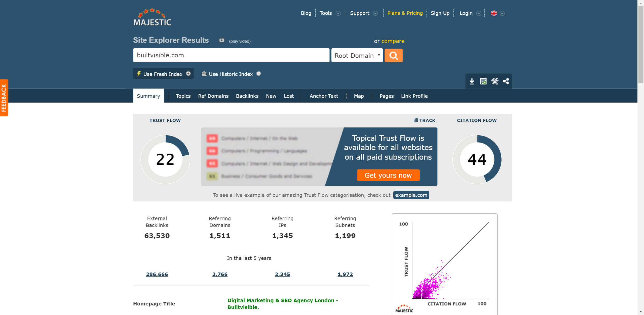Click the play video camera icon

tap(222, 40)
